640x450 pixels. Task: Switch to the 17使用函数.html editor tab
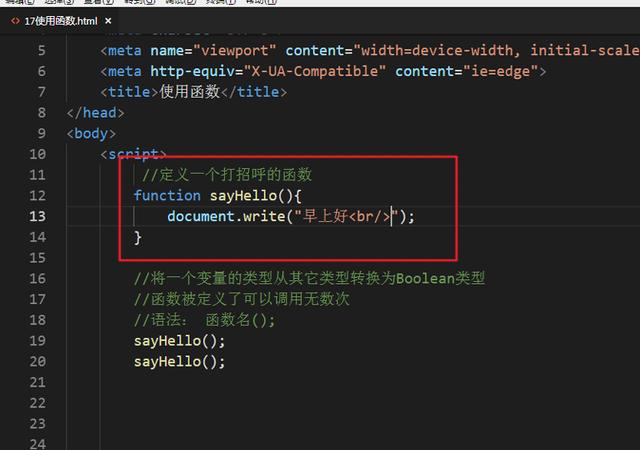click(61, 21)
